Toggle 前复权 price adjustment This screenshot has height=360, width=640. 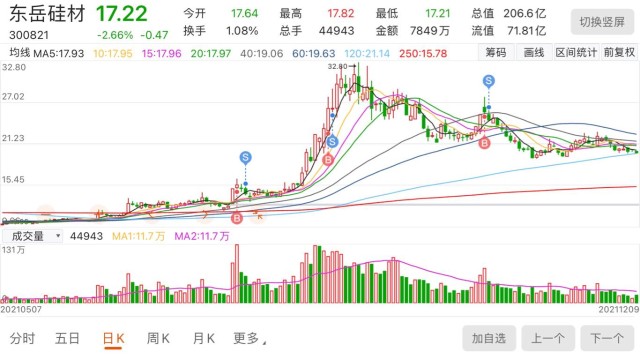pyautogui.click(x=619, y=53)
